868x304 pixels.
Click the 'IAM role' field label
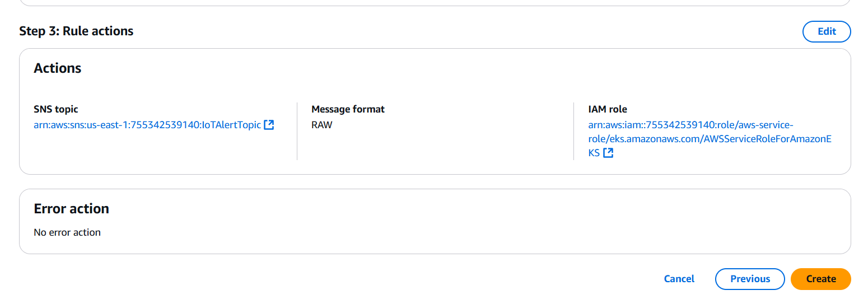tap(608, 109)
